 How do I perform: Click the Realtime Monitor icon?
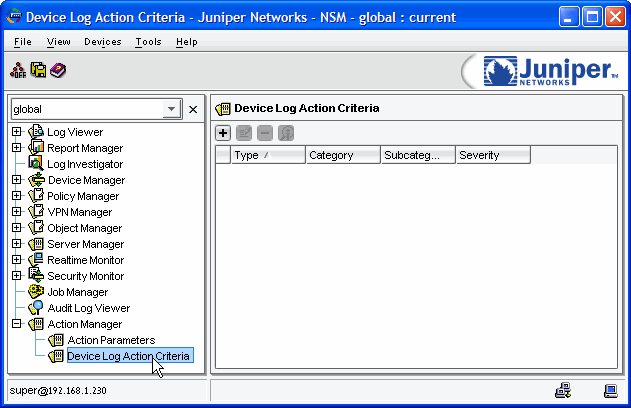pos(36,260)
